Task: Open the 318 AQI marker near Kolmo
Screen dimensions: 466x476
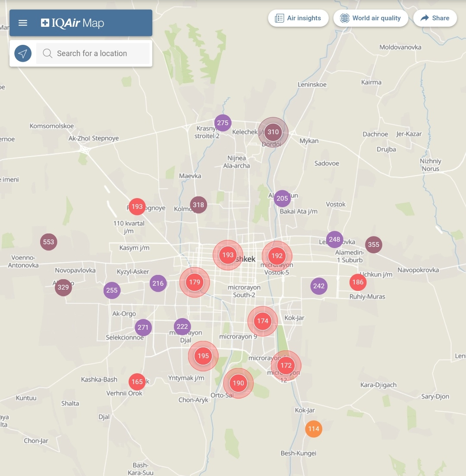Action: tap(198, 205)
